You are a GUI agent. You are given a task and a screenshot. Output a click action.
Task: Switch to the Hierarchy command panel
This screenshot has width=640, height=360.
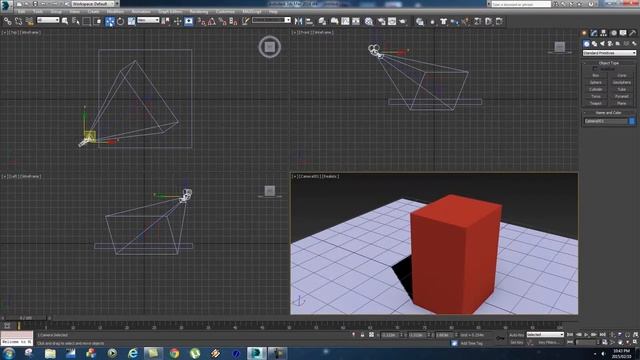[603, 33]
